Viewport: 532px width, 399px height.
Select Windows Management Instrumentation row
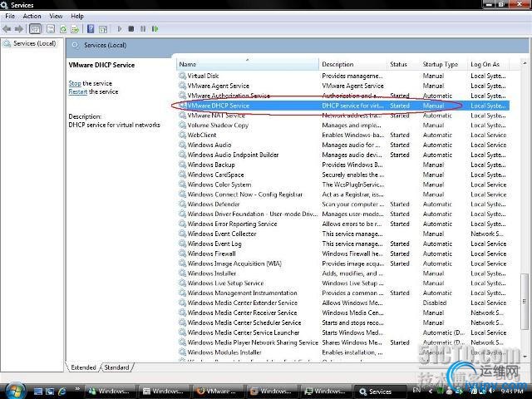[343, 293]
